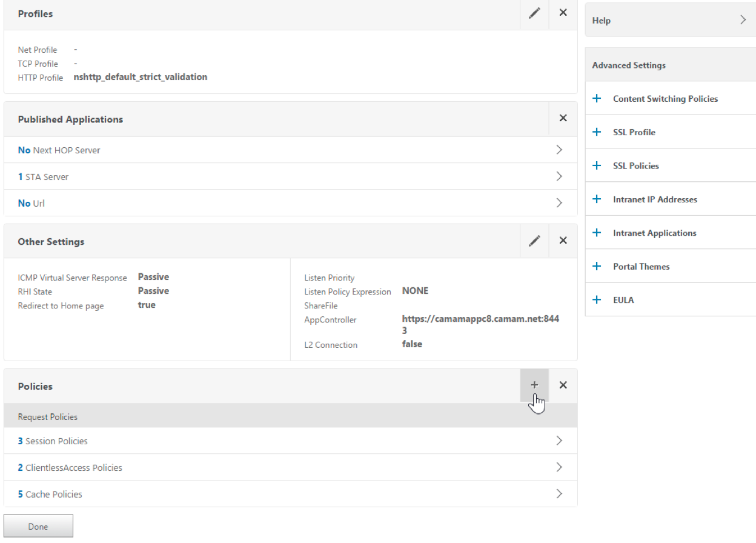The height and width of the screenshot is (543, 756).
Task: Click the pencil icon in Other Settings
Action: coord(534,241)
